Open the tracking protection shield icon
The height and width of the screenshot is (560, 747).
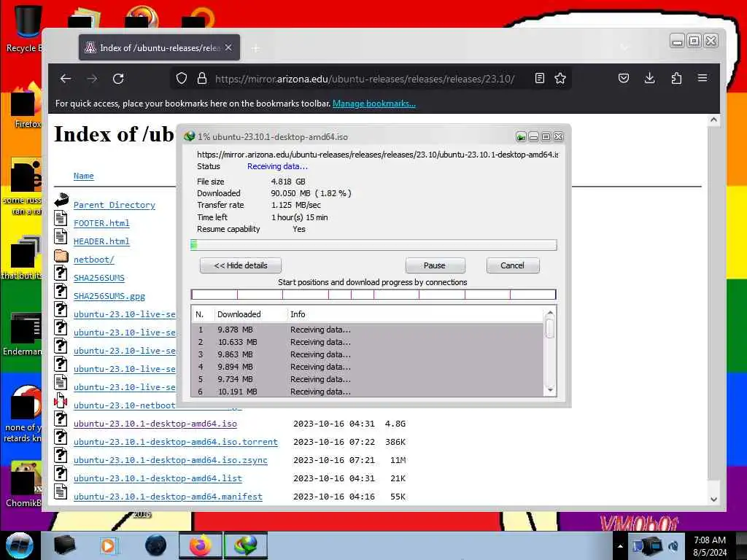click(181, 78)
